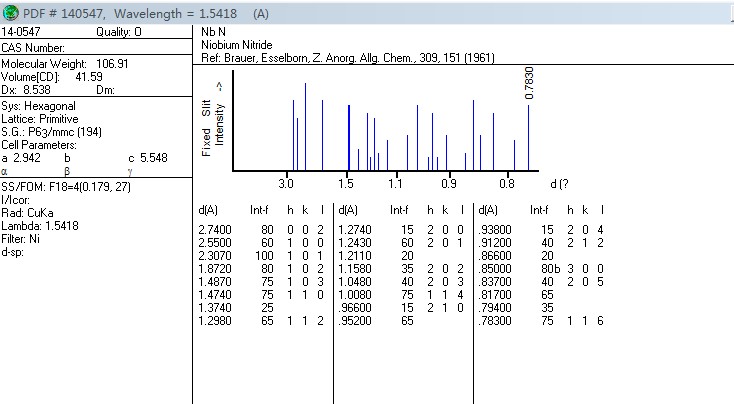Click the d-spacing 1.3740 cell
The width and height of the screenshot is (734, 404).
pyautogui.click(x=215, y=308)
